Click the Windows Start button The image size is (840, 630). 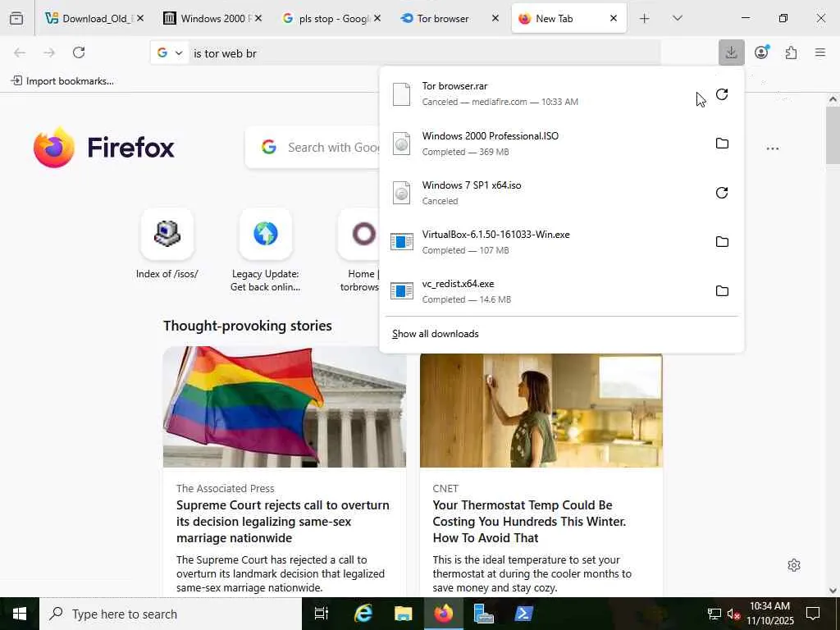tap(20, 614)
